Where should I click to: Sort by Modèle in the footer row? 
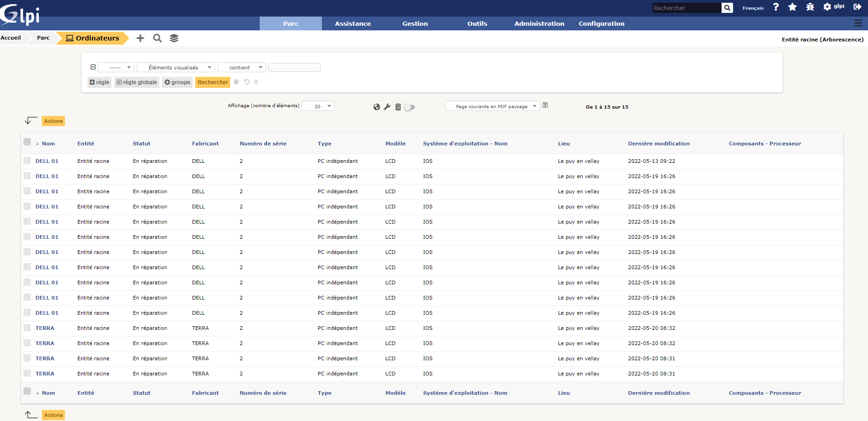pyautogui.click(x=396, y=393)
